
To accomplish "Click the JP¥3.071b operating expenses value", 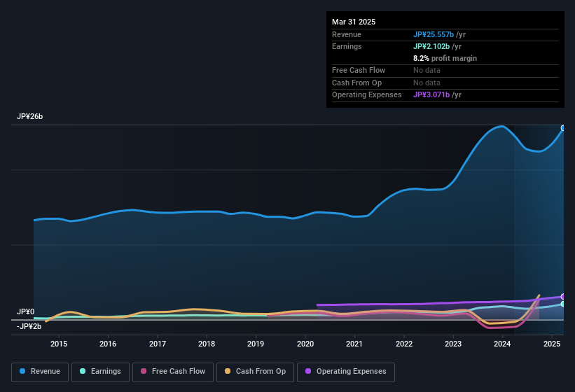I will pos(431,95).
